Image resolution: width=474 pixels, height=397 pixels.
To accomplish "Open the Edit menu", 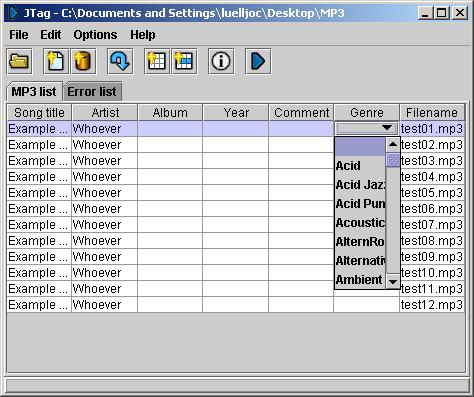I will pos(51,35).
